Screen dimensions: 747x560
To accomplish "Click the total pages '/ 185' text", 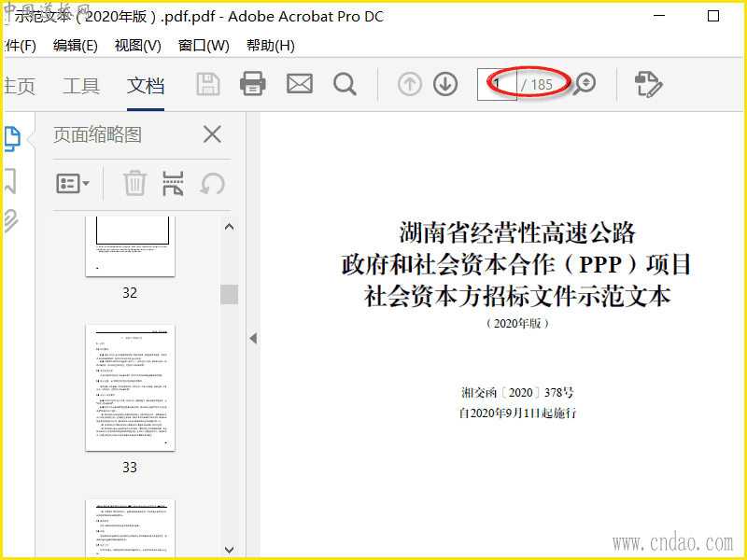I will [536, 85].
